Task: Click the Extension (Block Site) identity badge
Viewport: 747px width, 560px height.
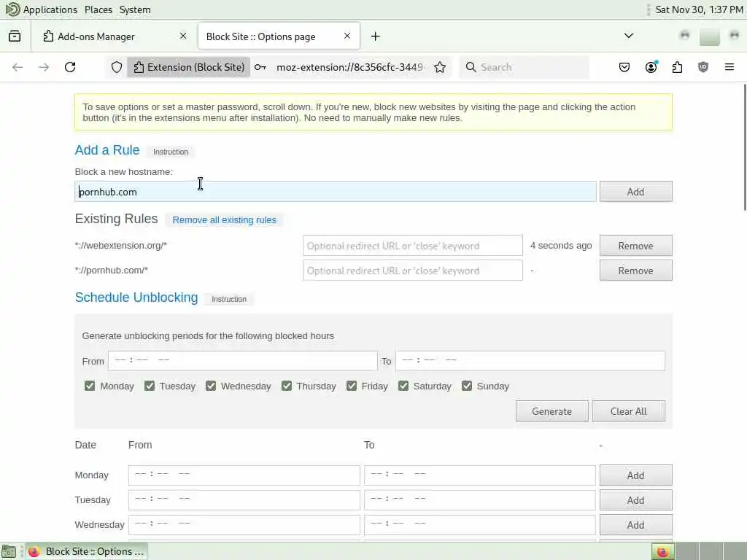Action: (189, 67)
